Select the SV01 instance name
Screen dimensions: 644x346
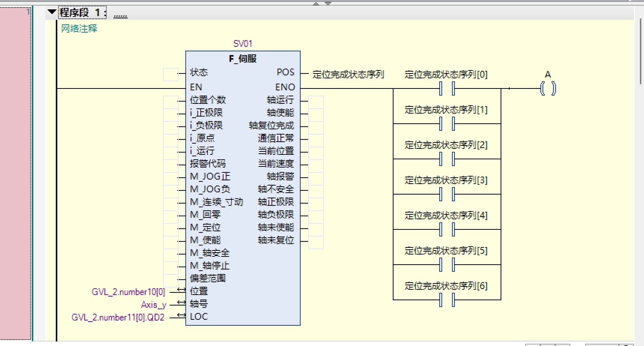tap(243, 44)
